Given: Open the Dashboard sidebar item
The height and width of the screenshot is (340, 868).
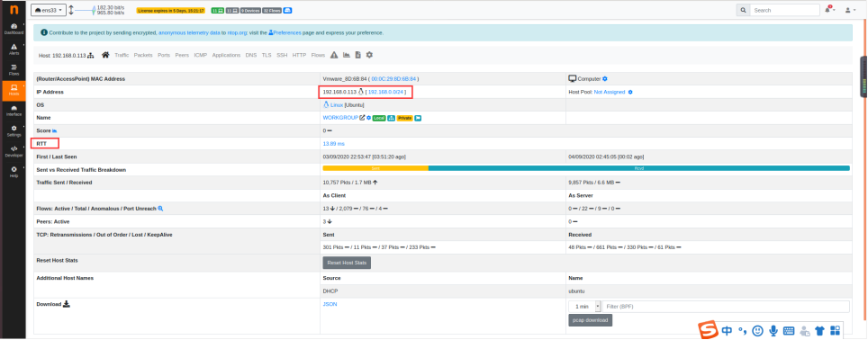Looking at the screenshot, I should point(14,29).
